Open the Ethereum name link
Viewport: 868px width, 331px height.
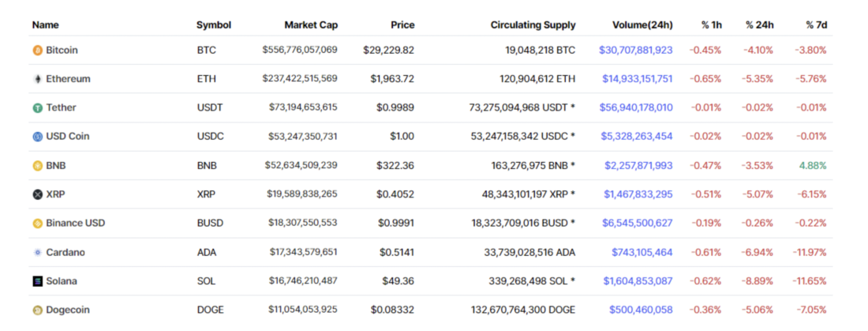(x=68, y=79)
